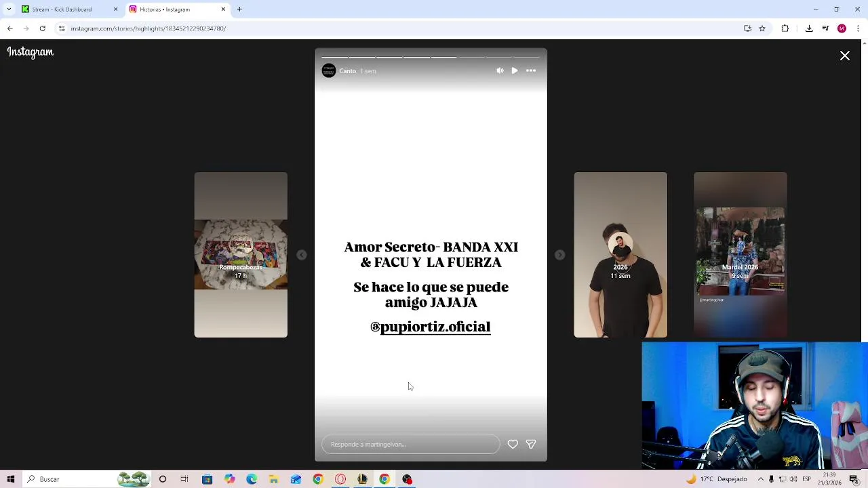868x488 pixels.
Task: Open Copilot from the taskbar
Action: pyautogui.click(x=229, y=479)
